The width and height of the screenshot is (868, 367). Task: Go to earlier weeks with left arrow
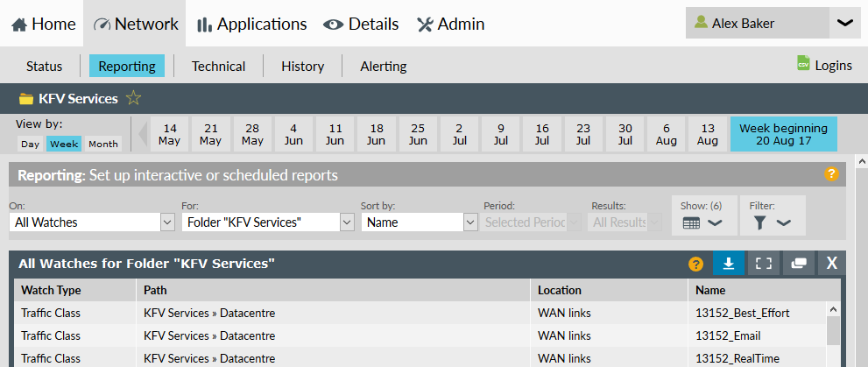(x=143, y=134)
